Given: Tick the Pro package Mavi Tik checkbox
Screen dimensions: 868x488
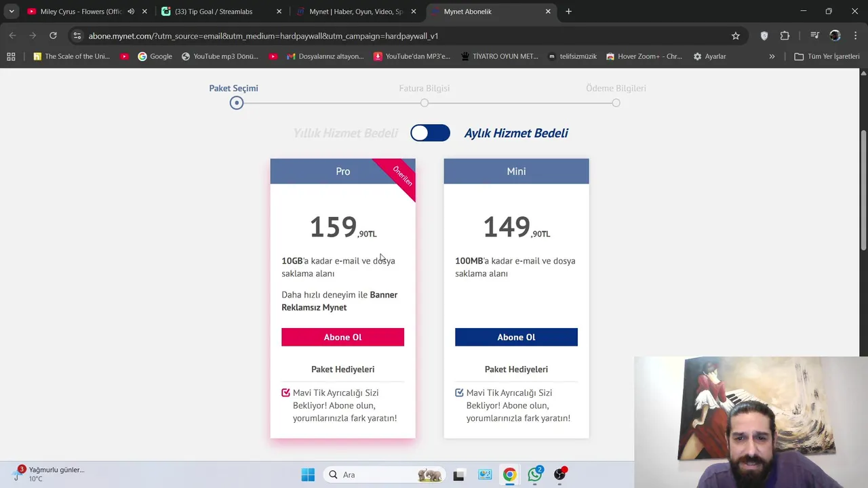Looking at the screenshot, I should pyautogui.click(x=285, y=392).
